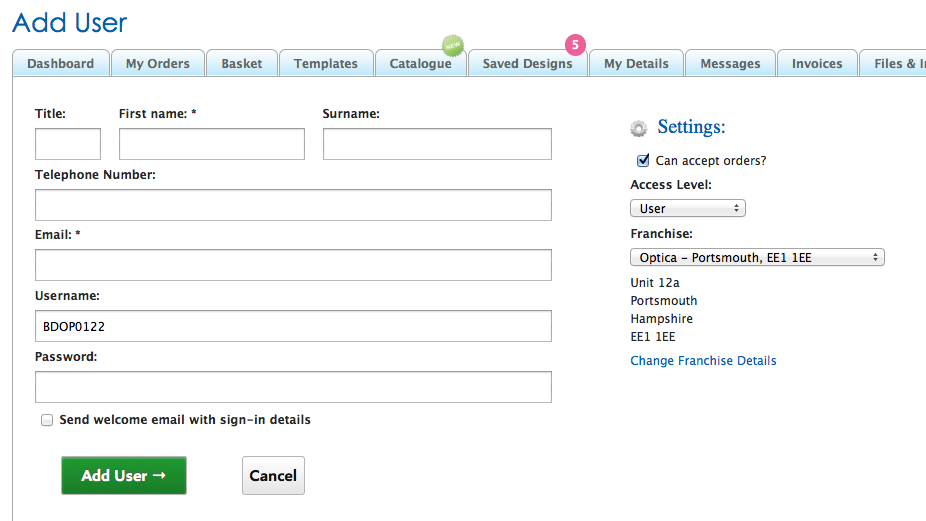The width and height of the screenshot is (926, 521).
Task: Click the green NEW badge on Catalogue
Action: pyautogui.click(x=453, y=45)
